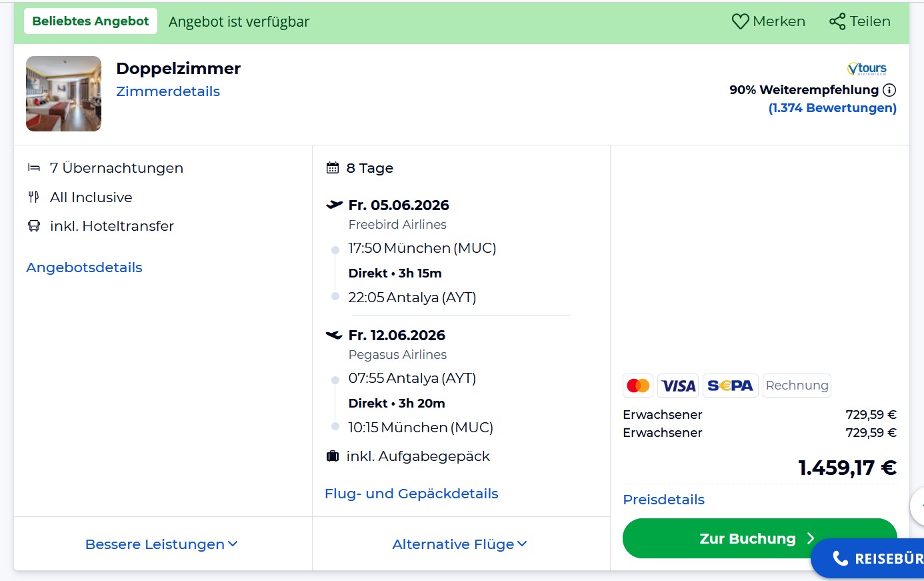Click the vtours operator logo
The image size is (924, 581).
click(x=867, y=69)
